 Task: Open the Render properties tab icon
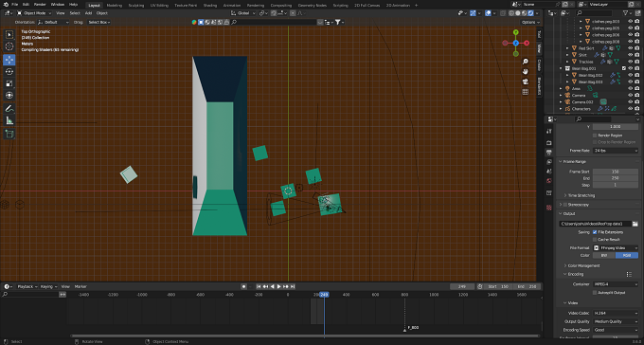(549, 143)
